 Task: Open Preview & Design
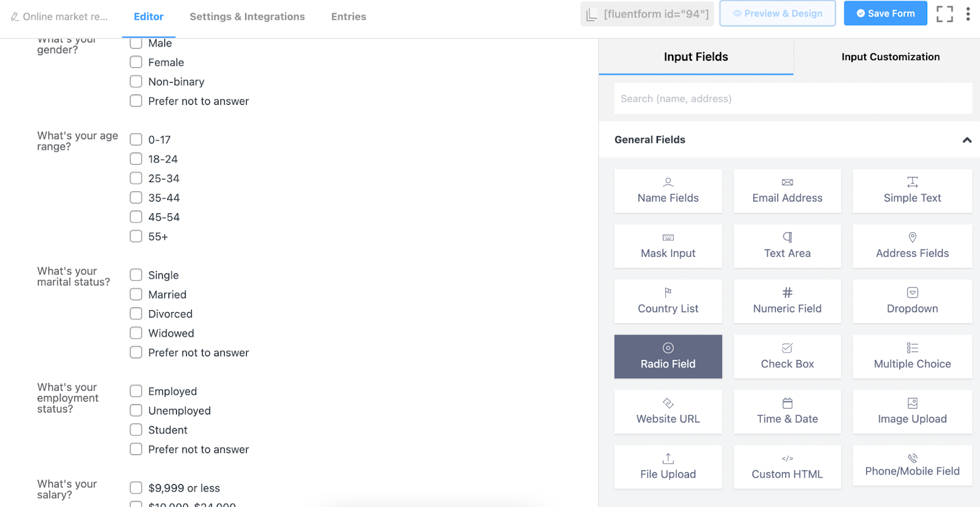coord(777,13)
